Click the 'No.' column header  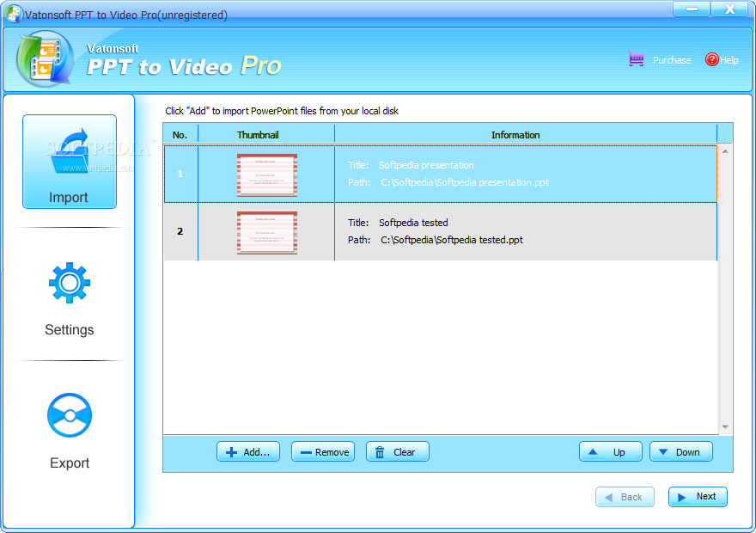[x=180, y=135]
